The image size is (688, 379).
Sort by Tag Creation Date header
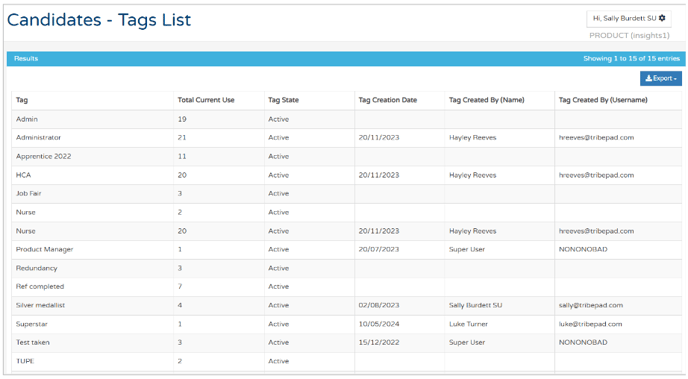387,100
